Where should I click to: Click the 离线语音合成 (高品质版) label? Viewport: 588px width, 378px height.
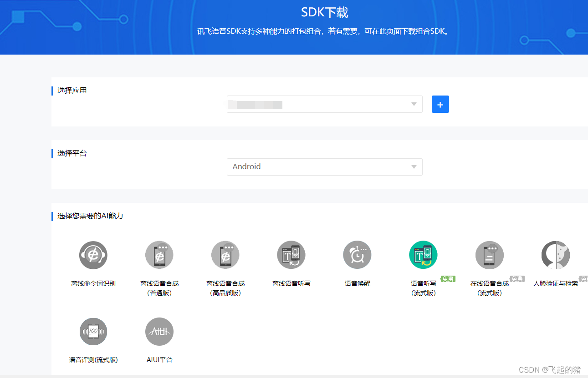tap(225, 288)
